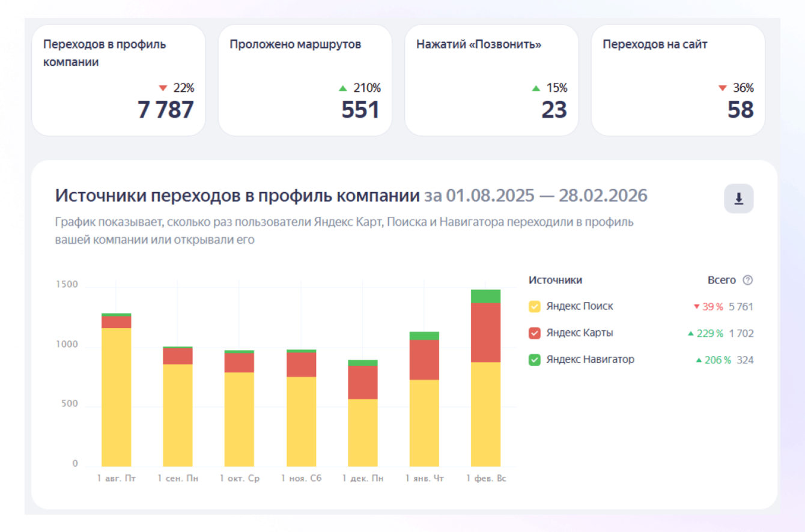Select the red segment of 1 фев. bar
Viewport: 805px width, 532px height.
pyautogui.click(x=485, y=333)
